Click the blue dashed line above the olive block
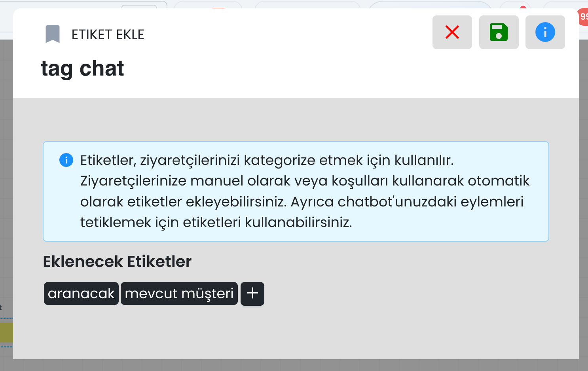Screen dimensions: 588x371 pyautogui.click(x=6, y=318)
